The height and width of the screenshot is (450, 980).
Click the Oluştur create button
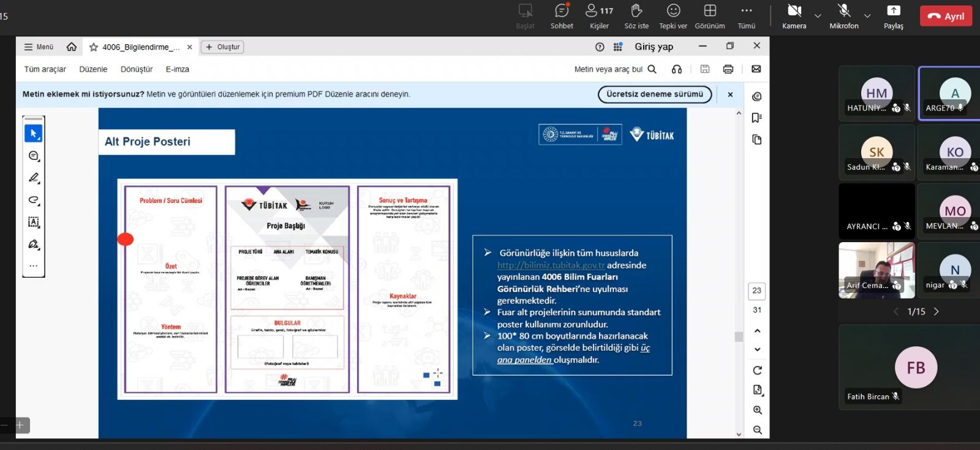click(223, 47)
